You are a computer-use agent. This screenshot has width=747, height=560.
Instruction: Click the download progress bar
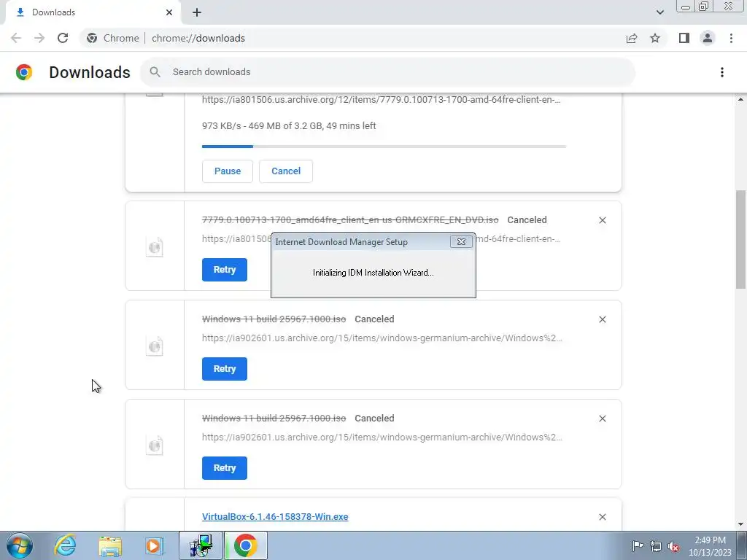tap(384, 146)
